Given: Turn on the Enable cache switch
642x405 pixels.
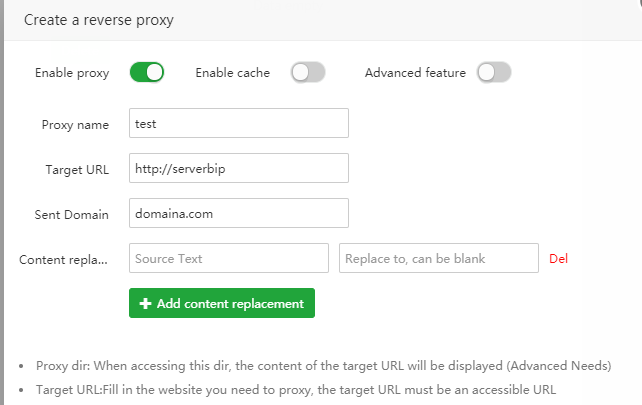Looking at the screenshot, I should tap(308, 72).
